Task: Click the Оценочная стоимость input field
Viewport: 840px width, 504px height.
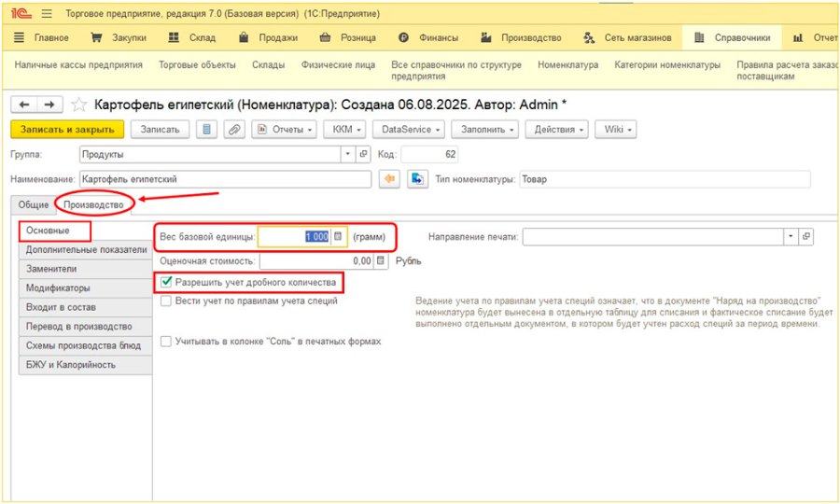Action: (316, 260)
